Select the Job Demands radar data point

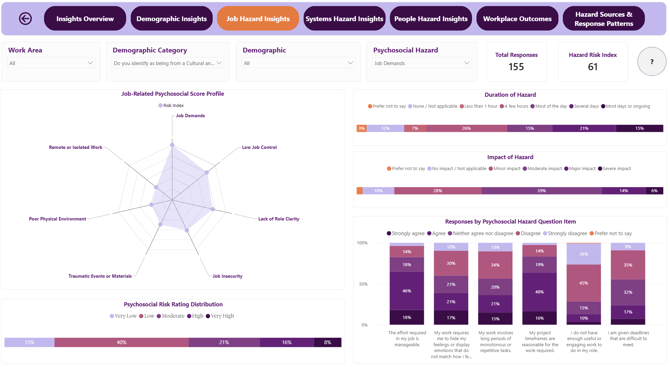click(x=172, y=145)
